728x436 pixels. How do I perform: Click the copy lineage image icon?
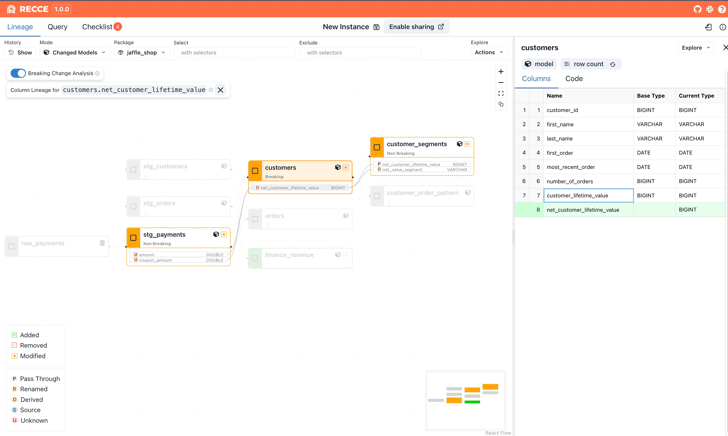coord(500,104)
